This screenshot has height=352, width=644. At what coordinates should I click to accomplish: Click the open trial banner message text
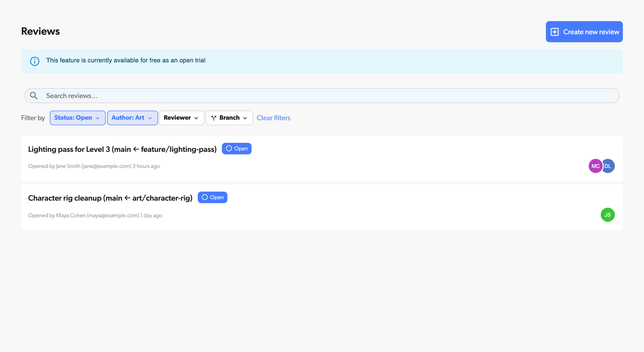(x=126, y=60)
